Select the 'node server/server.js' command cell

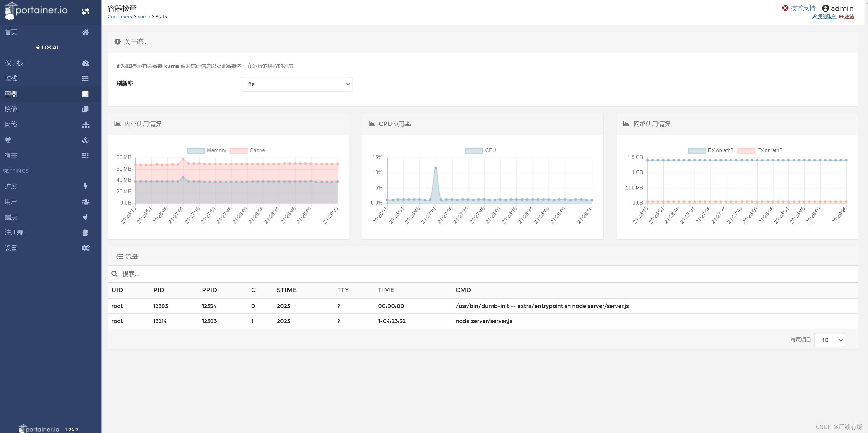coord(484,321)
